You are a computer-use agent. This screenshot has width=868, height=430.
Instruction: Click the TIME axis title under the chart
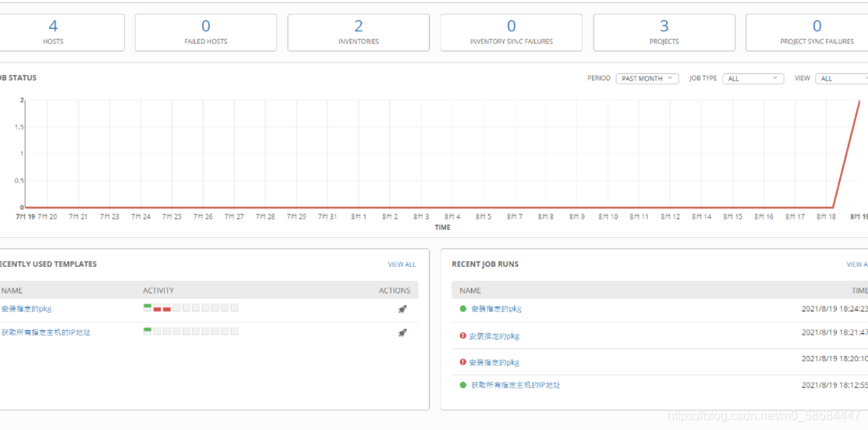pyautogui.click(x=442, y=227)
